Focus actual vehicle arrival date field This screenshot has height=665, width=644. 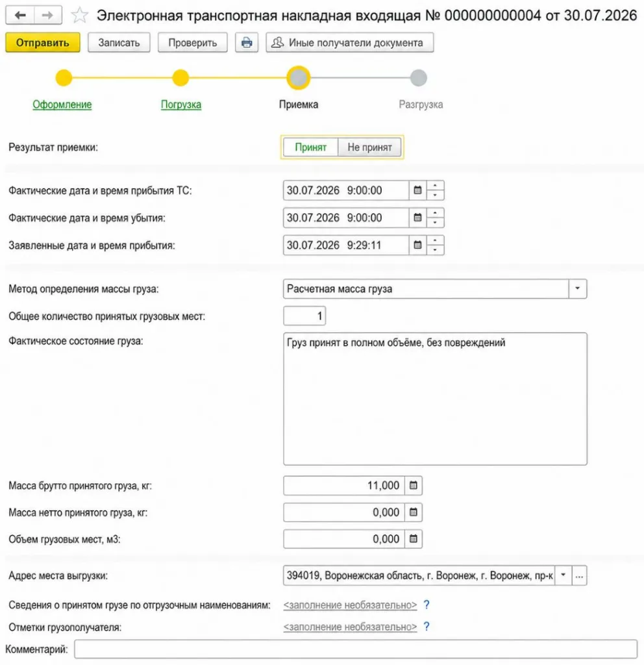tap(346, 190)
